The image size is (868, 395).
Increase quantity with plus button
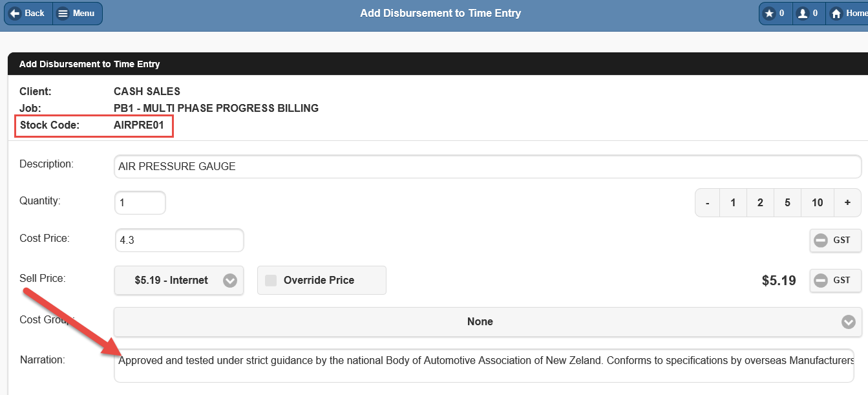point(847,203)
